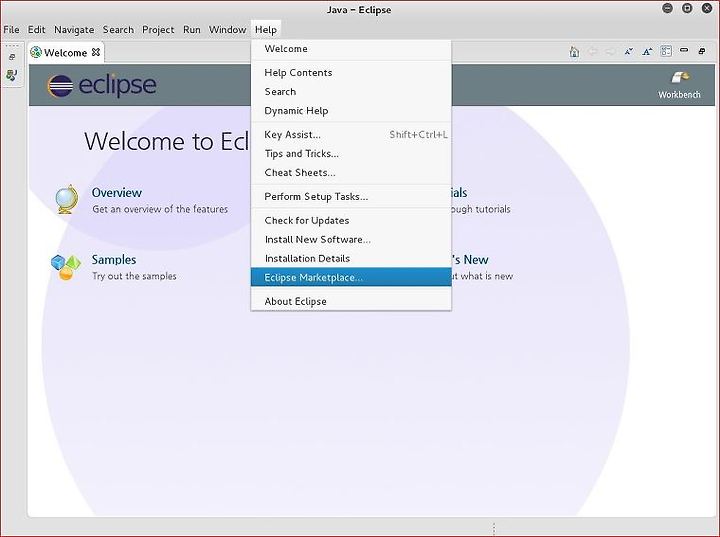Open the Overview link
The height and width of the screenshot is (537, 720).
117,192
